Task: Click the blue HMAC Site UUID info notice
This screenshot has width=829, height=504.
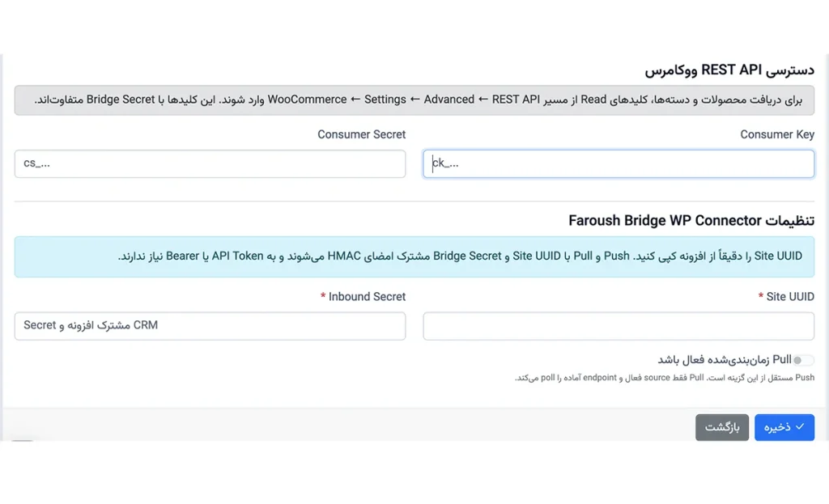Action: [x=414, y=256]
